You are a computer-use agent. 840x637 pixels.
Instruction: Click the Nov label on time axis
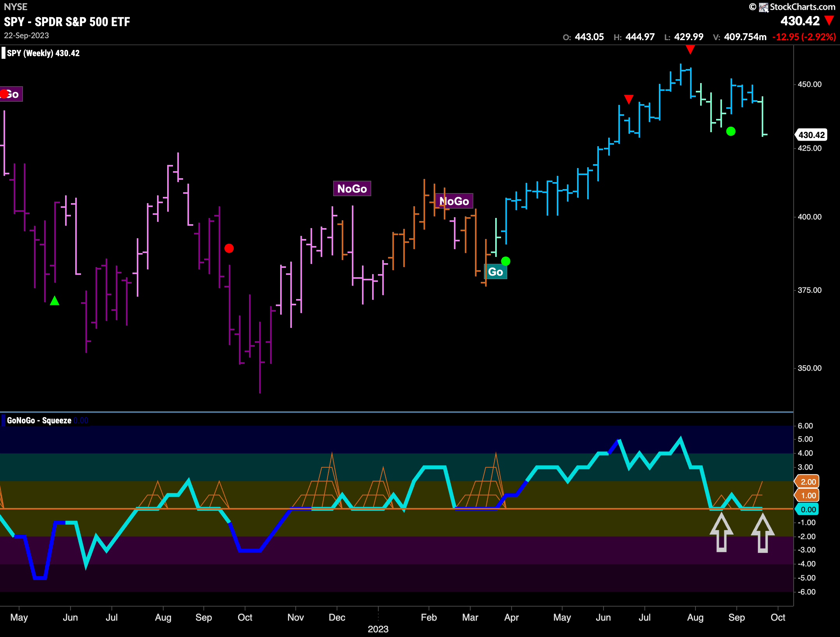pos(296,618)
